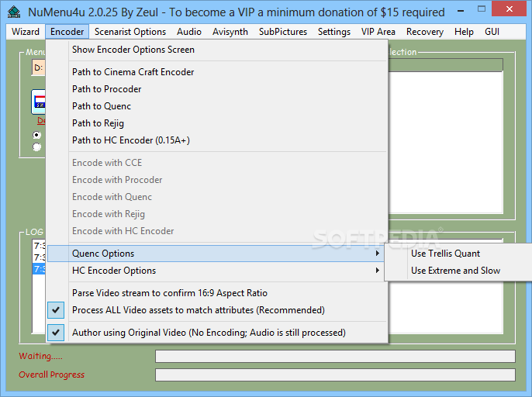Image resolution: width=532 pixels, height=397 pixels.
Task: Select Path to Cinema Craft Encoder
Action: pyautogui.click(x=217, y=72)
